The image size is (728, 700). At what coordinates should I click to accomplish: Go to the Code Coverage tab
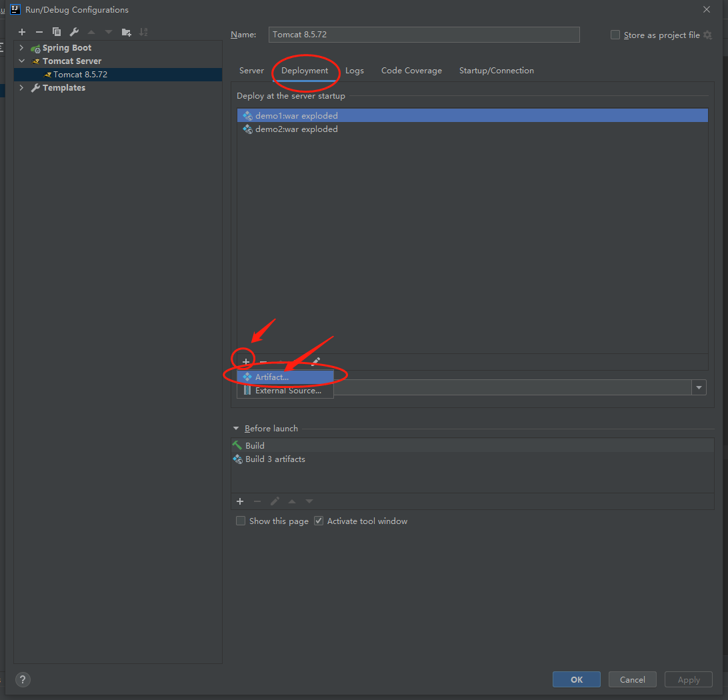[411, 71]
